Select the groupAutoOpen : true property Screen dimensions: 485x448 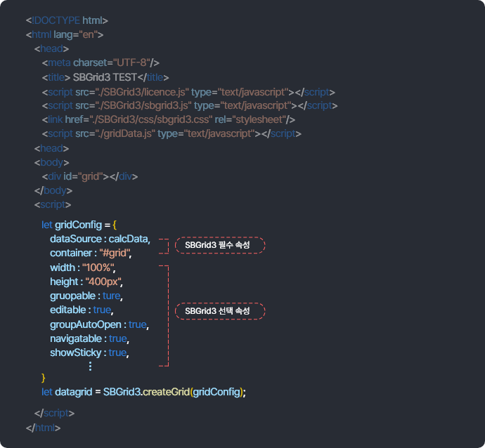pyautogui.click(x=99, y=324)
